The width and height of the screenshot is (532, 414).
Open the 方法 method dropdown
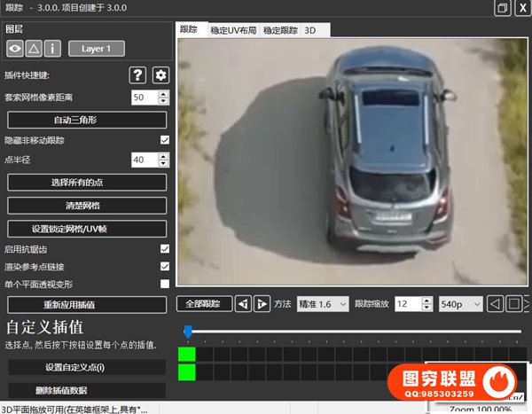tap(323, 304)
